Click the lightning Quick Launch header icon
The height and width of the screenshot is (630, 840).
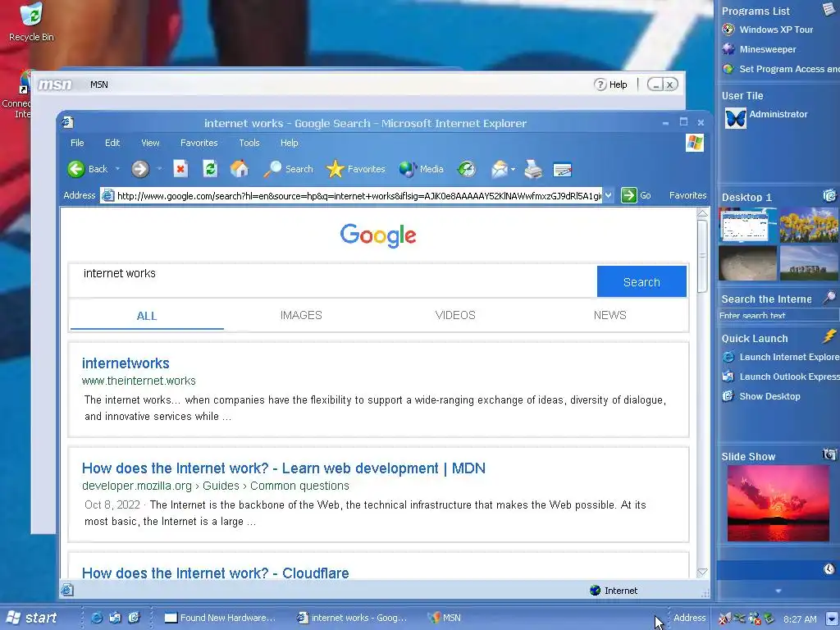click(829, 336)
